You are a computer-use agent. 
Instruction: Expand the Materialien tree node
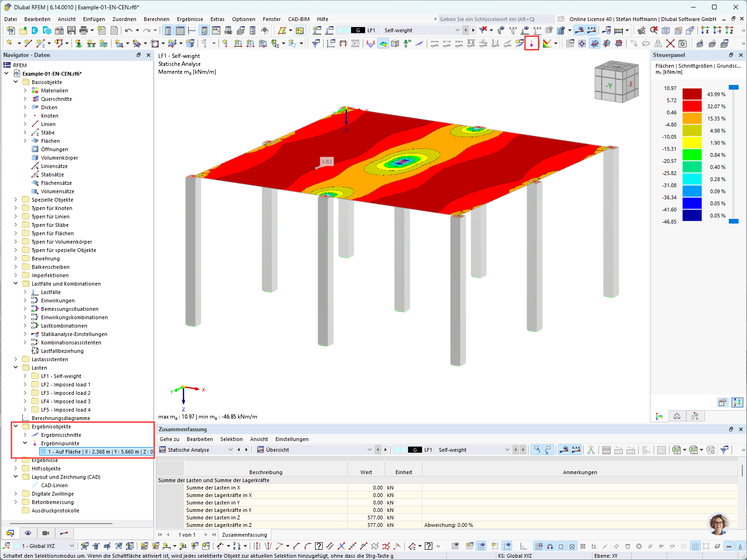25,91
